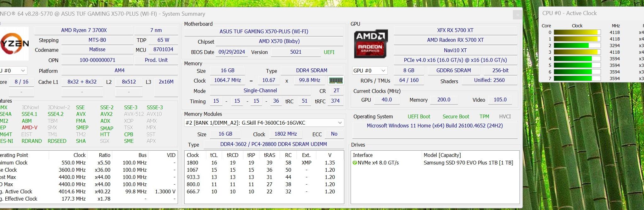Click the ECC value No
This screenshot has width=644, height=210.
pyautogui.click(x=334, y=134)
